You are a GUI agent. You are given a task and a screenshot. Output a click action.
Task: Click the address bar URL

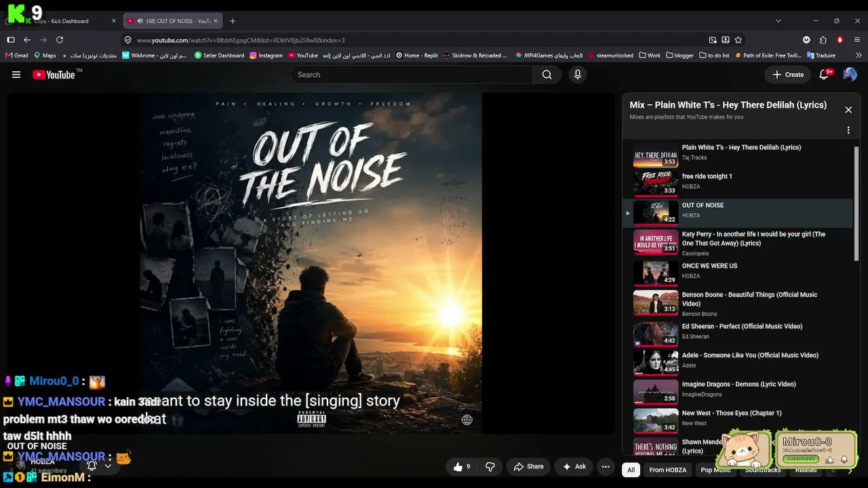(x=241, y=40)
